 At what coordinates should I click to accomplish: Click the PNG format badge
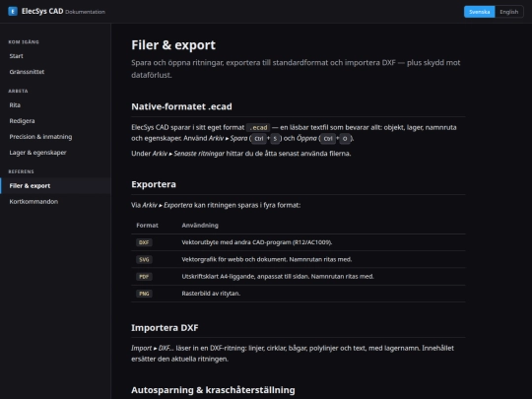pos(144,294)
